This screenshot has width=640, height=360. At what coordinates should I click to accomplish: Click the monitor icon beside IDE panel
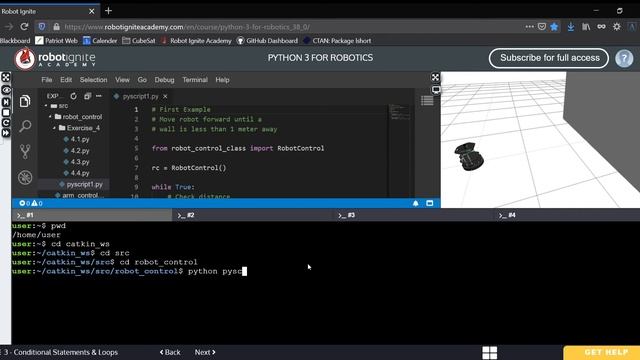[x=436, y=89]
